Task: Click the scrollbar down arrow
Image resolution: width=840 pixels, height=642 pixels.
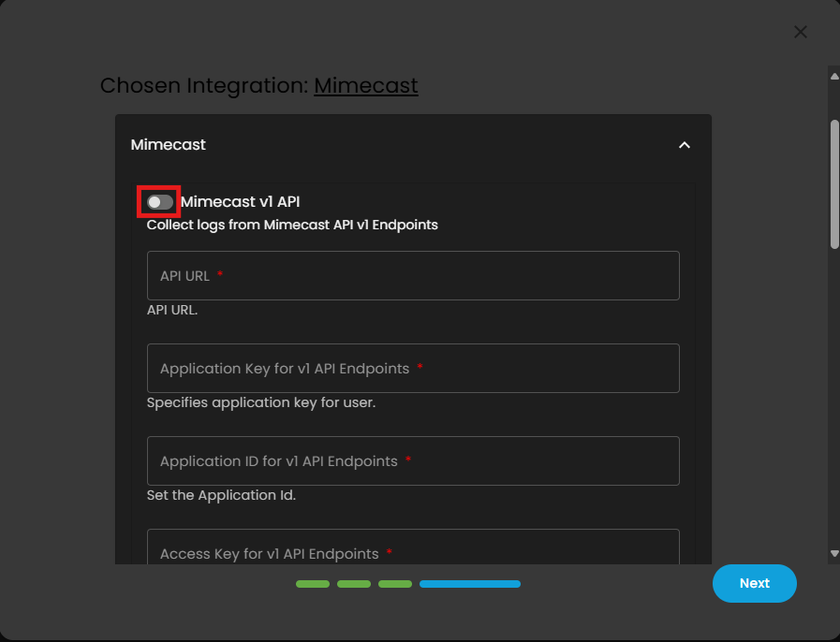Action: coord(834,554)
